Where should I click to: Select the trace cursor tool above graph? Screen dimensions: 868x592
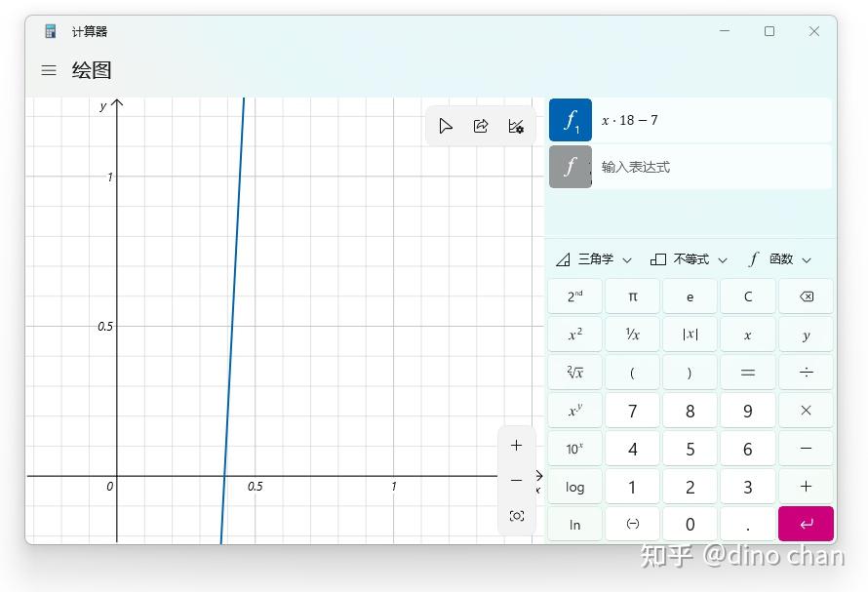(446, 126)
